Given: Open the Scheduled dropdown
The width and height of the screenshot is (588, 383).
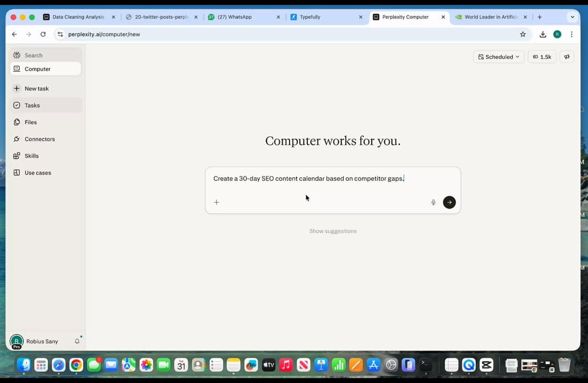Looking at the screenshot, I should (499, 57).
